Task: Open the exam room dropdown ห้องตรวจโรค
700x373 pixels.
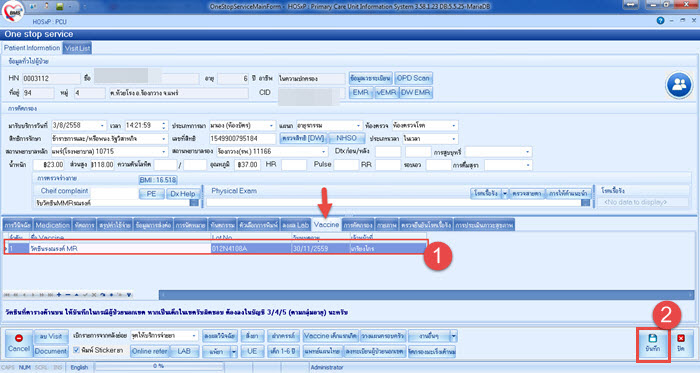Action: 454,126
